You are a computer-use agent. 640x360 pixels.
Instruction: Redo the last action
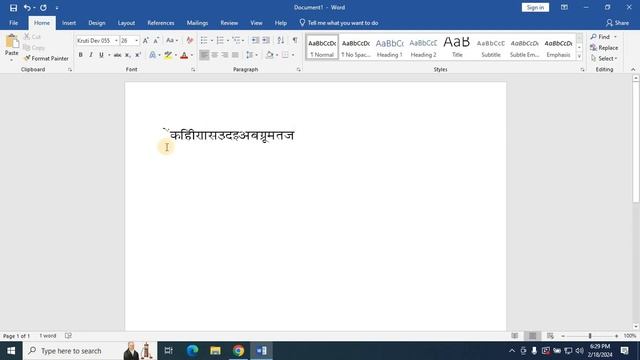click(x=43, y=8)
